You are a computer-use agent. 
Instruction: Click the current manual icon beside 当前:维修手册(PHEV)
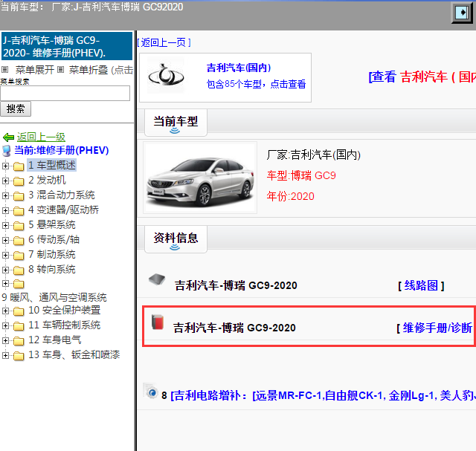pyautogui.click(x=7, y=151)
